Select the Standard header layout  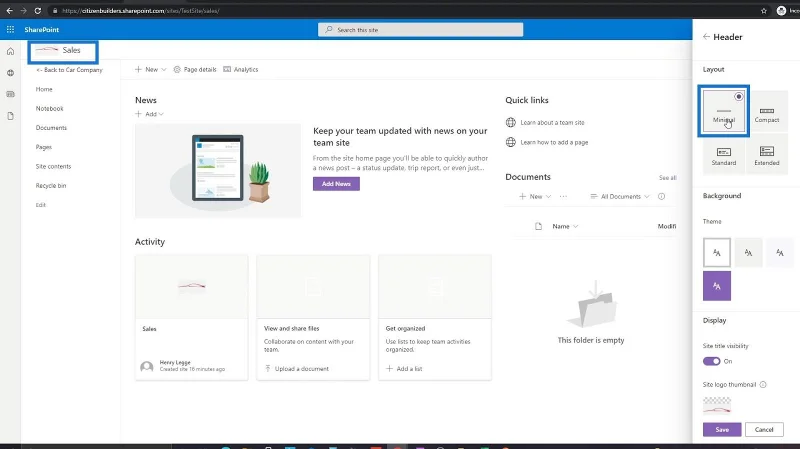pyautogui.click(x=723, y=155)
